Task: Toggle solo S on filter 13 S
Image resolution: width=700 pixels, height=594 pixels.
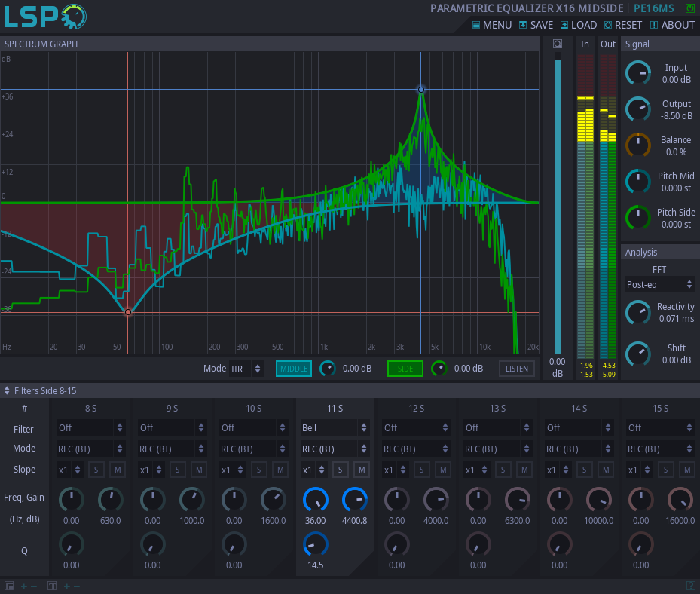Action: pos(503,470)
